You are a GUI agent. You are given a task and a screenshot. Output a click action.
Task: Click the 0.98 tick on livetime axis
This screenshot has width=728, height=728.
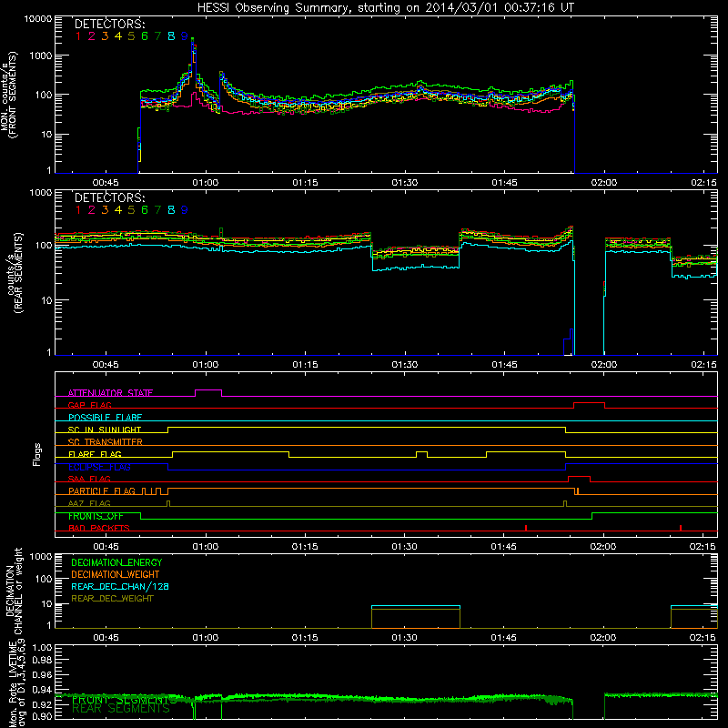coord(42,660)
